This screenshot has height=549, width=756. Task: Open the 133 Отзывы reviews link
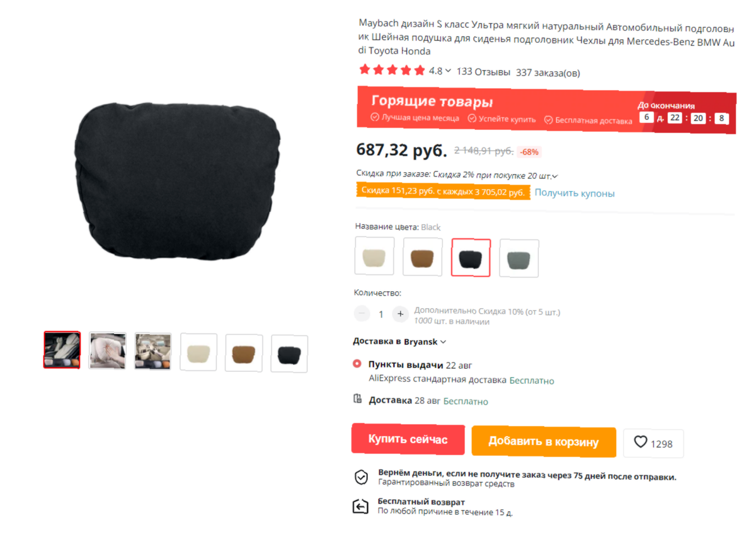(483, 72)
